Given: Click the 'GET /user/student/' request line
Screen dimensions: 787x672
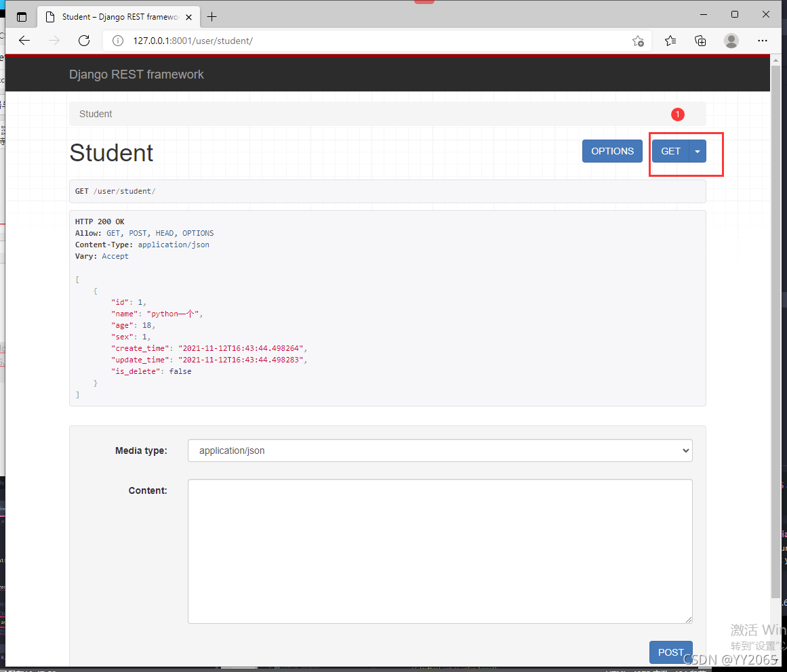Looking at the screenshot, I should coord(115,192).
